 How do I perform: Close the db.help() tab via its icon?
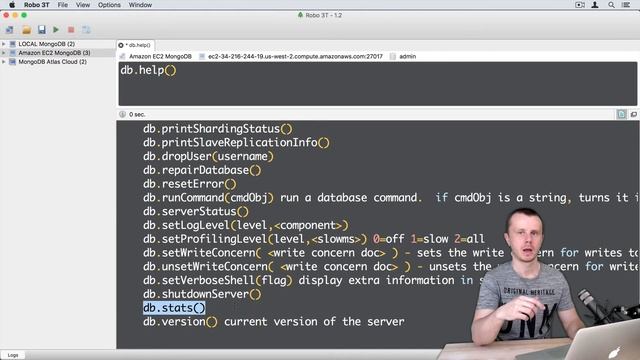coord(121,45)
